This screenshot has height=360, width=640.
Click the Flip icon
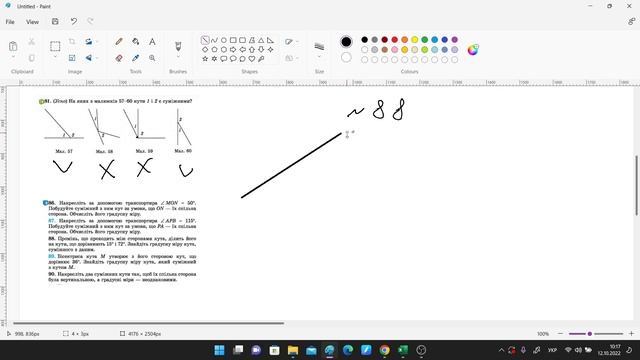pyautogui.click(x=89, y=58)
